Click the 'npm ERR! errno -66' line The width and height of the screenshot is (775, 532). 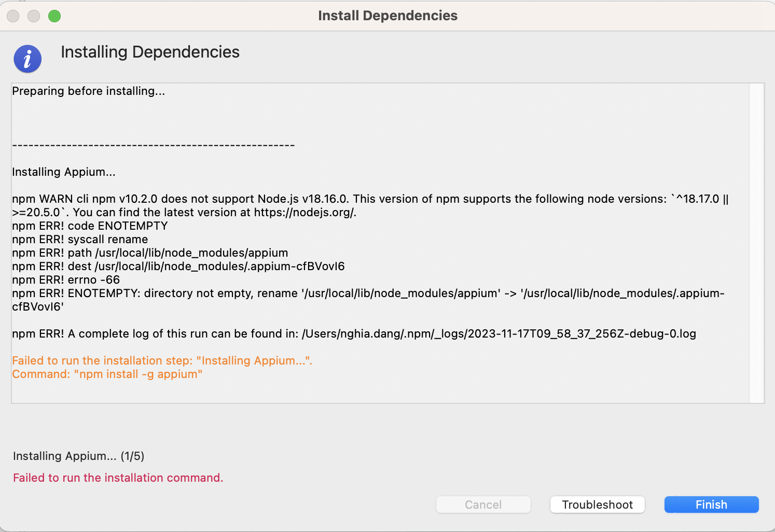(66, 280)
